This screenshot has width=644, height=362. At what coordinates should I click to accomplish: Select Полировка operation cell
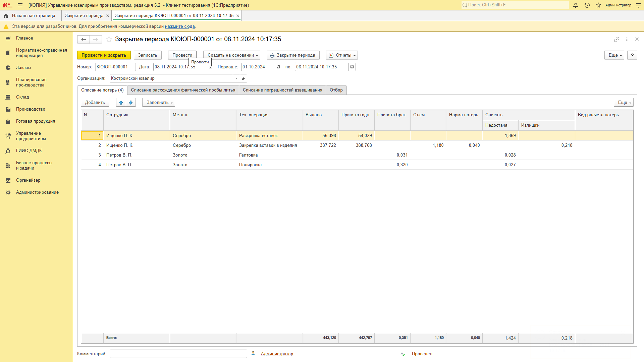[269, 165]
